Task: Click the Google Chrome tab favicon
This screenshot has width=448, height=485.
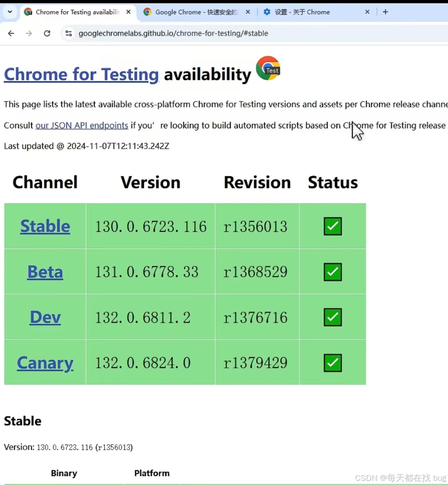Action: (147, 12)
